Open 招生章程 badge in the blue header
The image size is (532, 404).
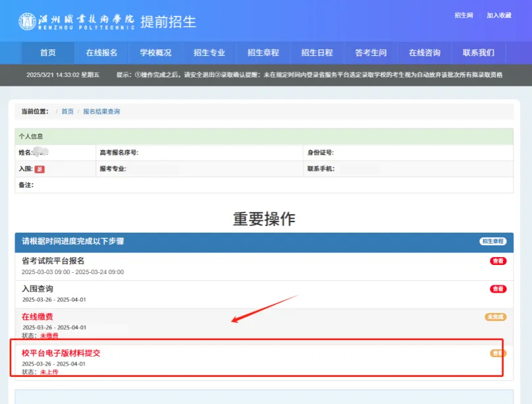[492, 241]
